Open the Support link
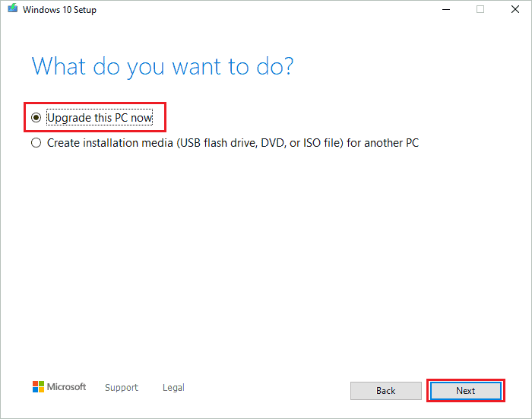Image resolution: width=532 pixels, height=419 pixels. point(122,387)
